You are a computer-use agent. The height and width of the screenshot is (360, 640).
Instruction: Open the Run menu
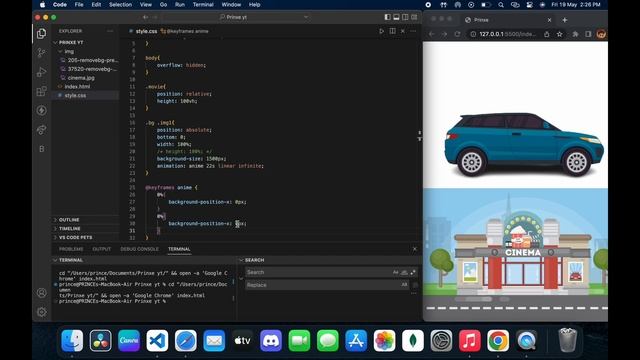click(180, 5)
